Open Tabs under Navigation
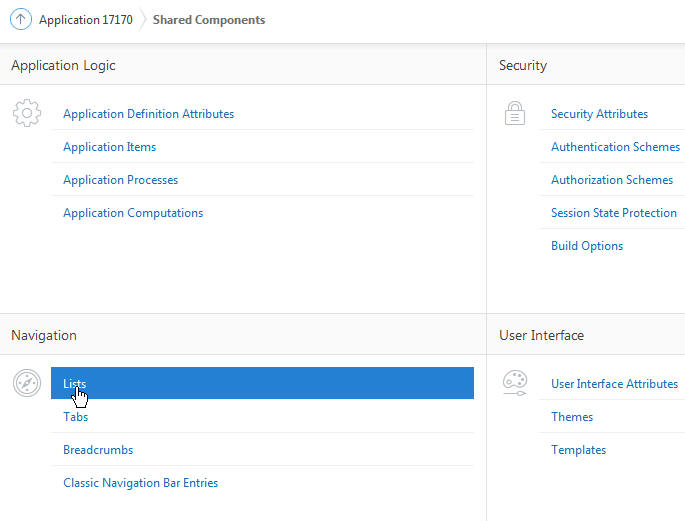Image resolution: width=685 pixels, height=521 pixels. pyautogui.click(x=76, y=417)
